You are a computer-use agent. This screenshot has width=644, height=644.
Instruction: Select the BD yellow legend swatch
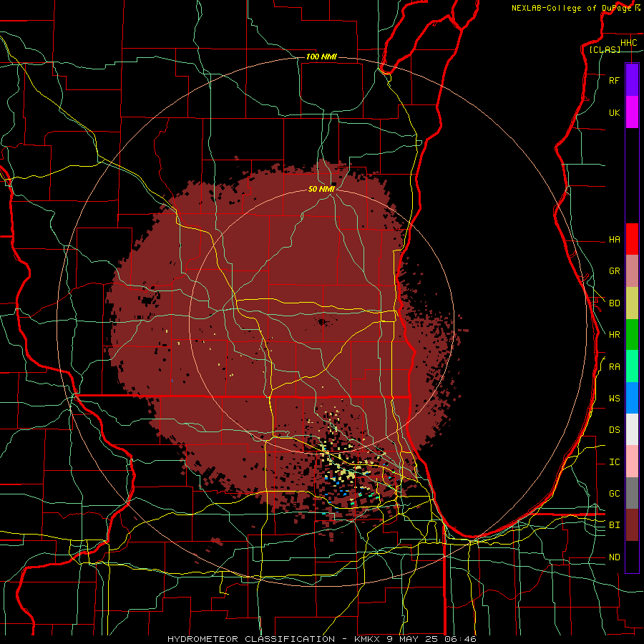[632, 303]
